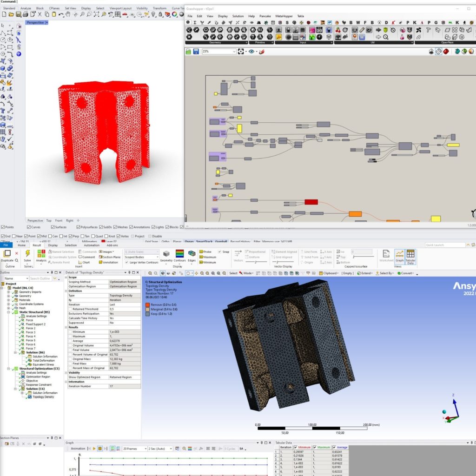Open the Perspective viewport dropdown arrow

pos(47,22)
